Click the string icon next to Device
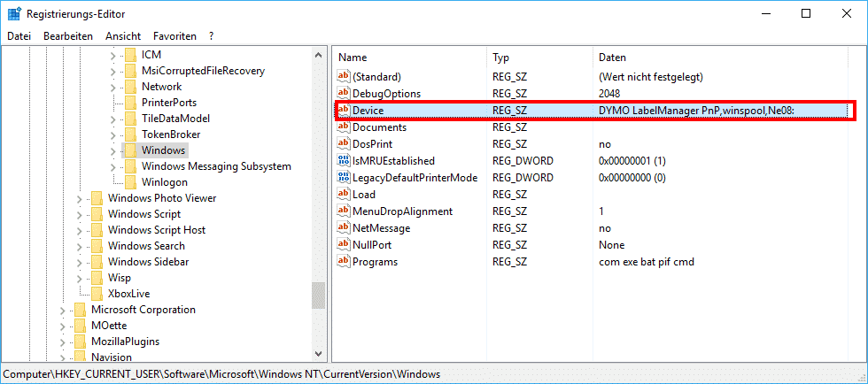868x384 pixels. (345, 111)
